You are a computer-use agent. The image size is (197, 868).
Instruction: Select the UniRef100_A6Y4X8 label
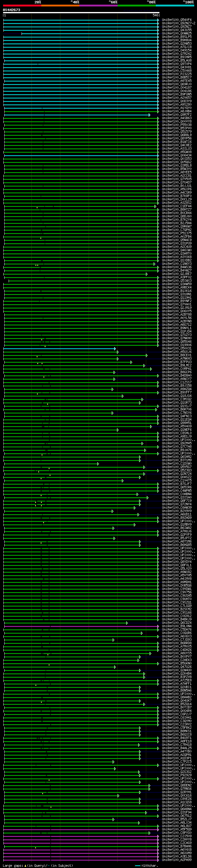point(177,850)
